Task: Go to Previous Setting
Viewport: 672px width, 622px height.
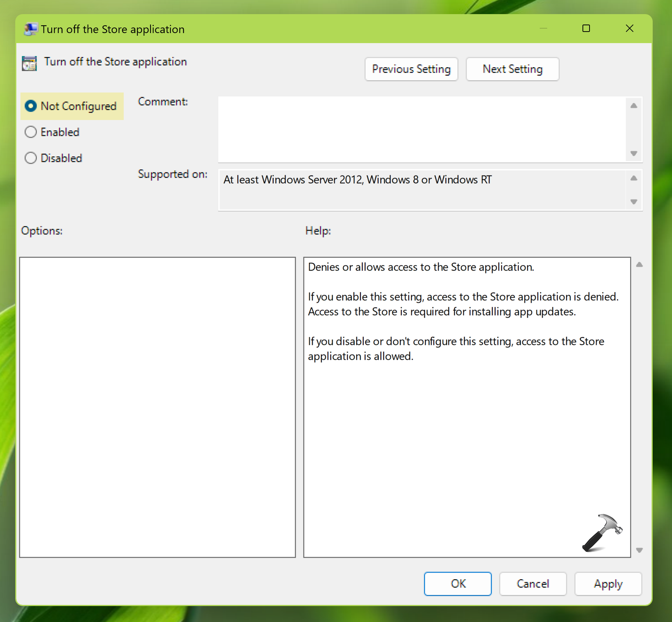Action: (x=411, y=69)
